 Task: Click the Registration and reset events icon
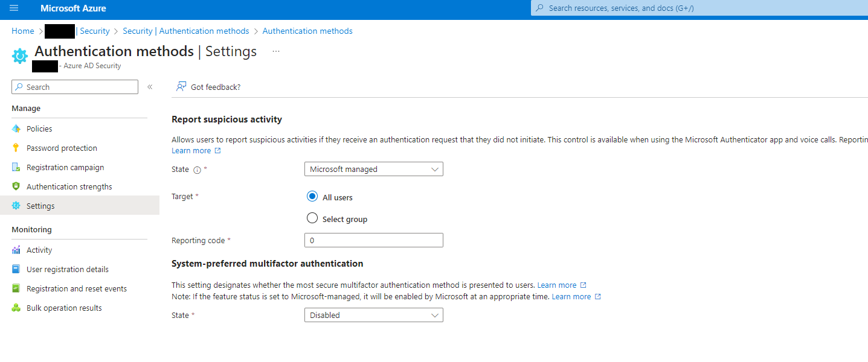[16, 288]
